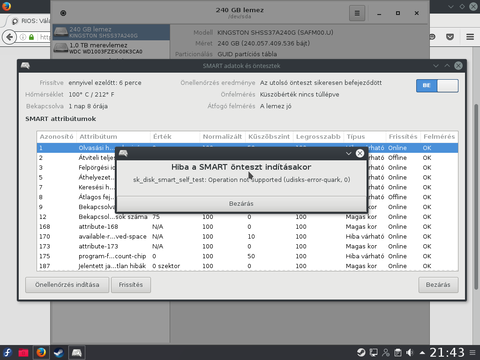Click the disk icon in SMART dialog title bar
This screenshot has width=480, height=360.
tap(25, 66)
